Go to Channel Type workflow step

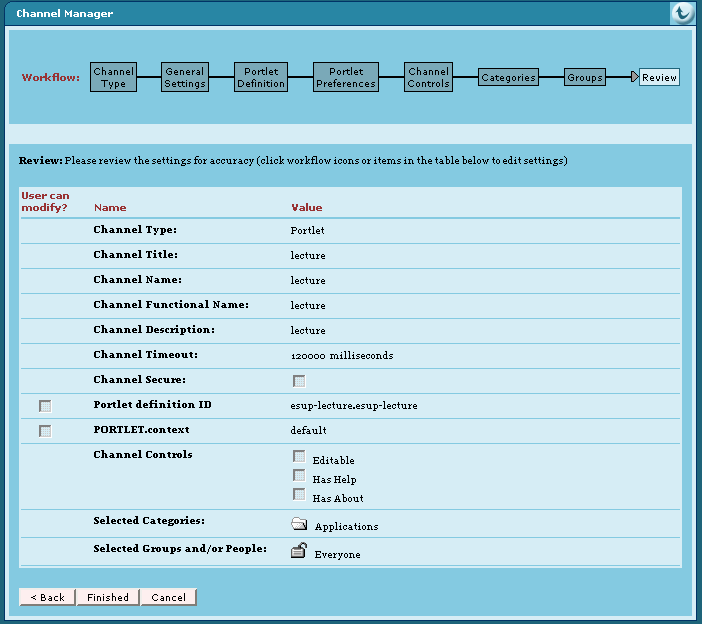[x=113, y=77]
